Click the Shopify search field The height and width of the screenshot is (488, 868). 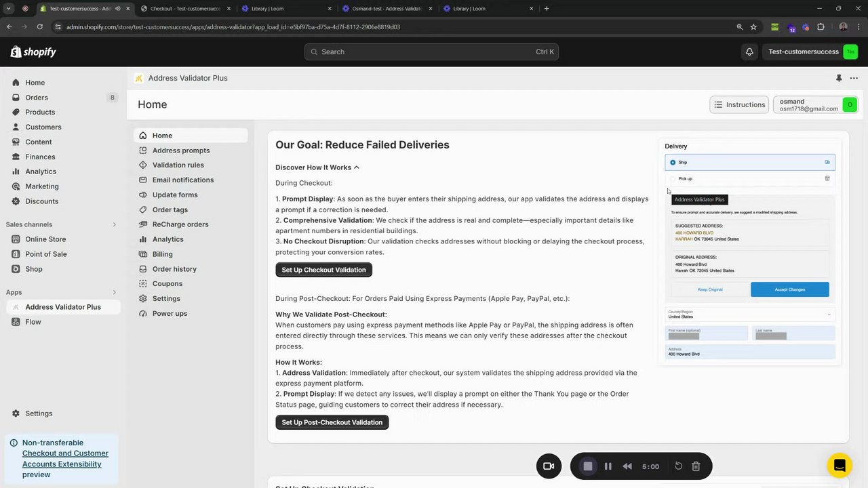(x=431, y=52)
